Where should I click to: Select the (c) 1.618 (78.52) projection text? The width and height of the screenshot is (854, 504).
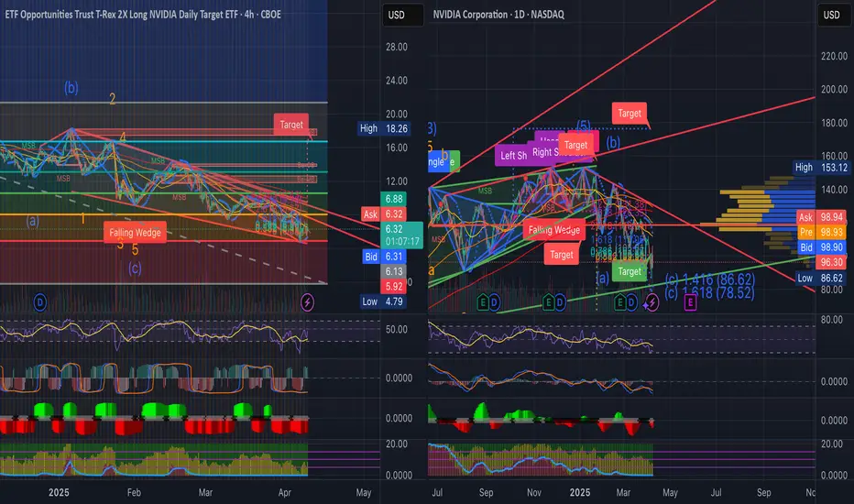point(709,293)
